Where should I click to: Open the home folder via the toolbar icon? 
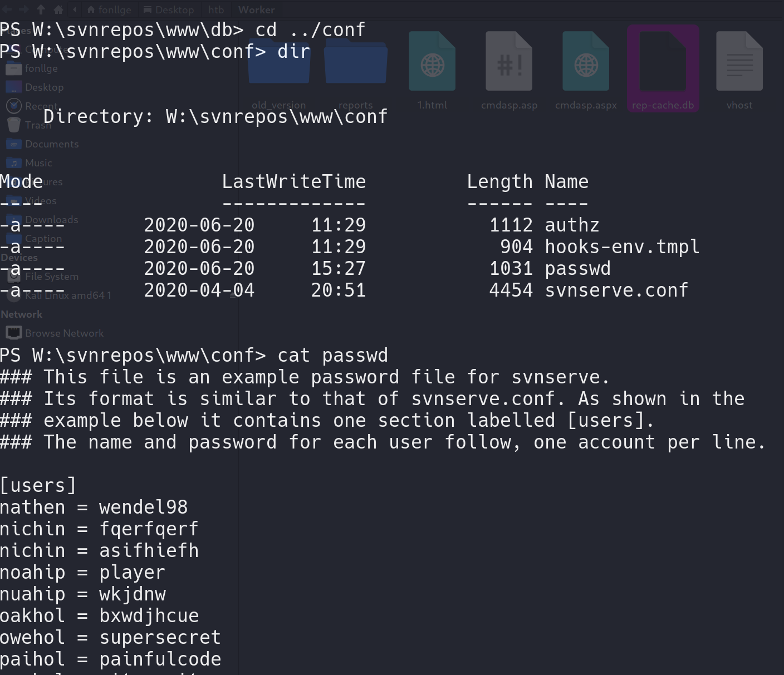[58, 9]
